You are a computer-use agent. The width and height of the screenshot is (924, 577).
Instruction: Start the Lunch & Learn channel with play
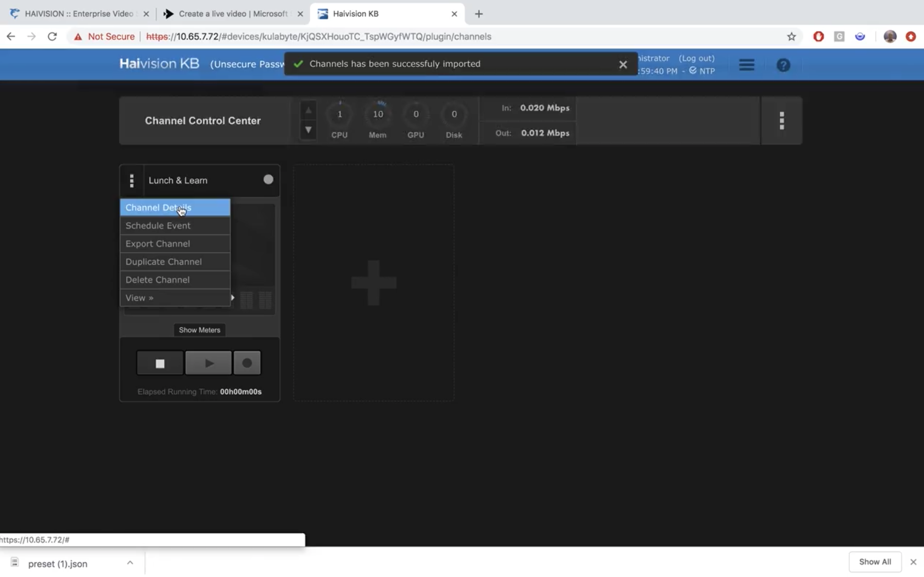tap(208, 363)
